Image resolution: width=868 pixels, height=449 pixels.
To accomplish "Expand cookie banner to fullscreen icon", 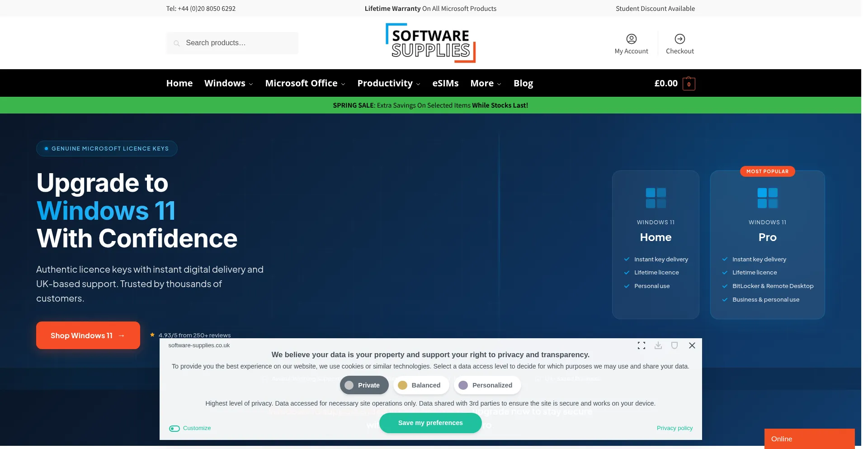I will pos(641,345).
